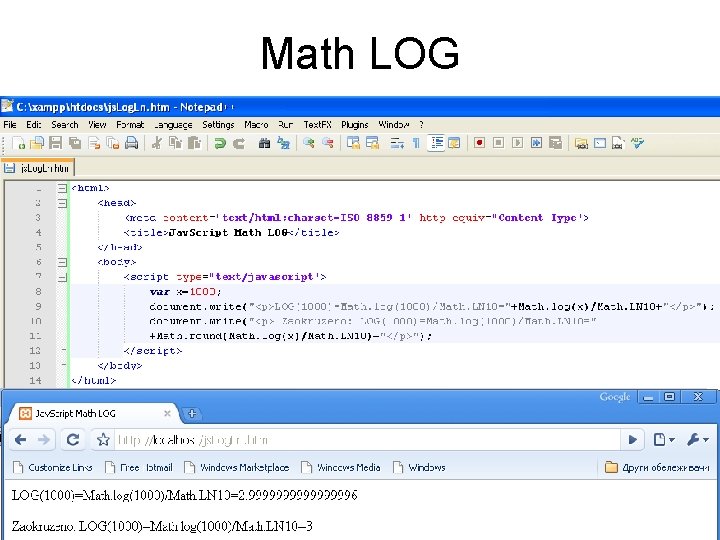Toggle synchronized vertical scrolling icon
Image resolution: width=720 pixels, height=540 pixels.
point(353,143)
